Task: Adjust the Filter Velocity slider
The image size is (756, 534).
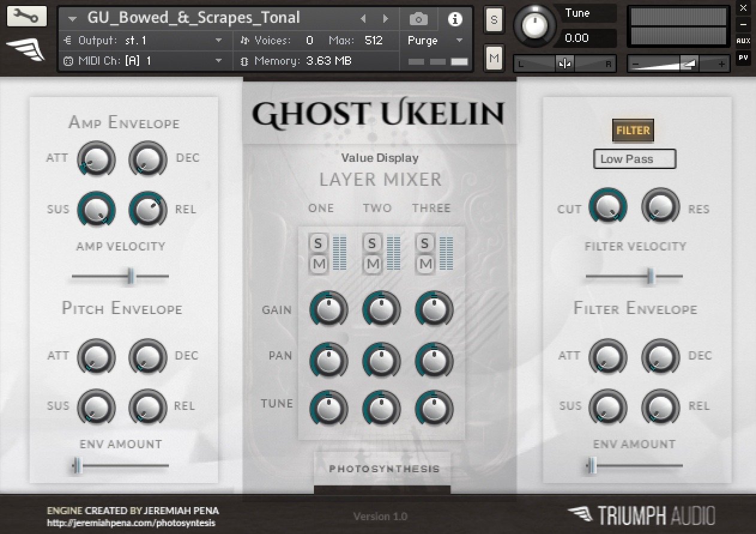Action: tap(634, 276)
